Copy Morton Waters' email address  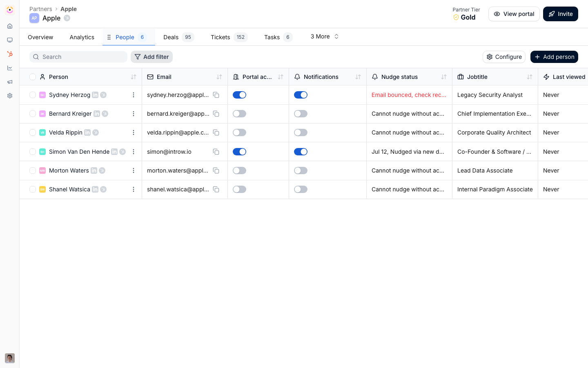click(x=216, y=171)
